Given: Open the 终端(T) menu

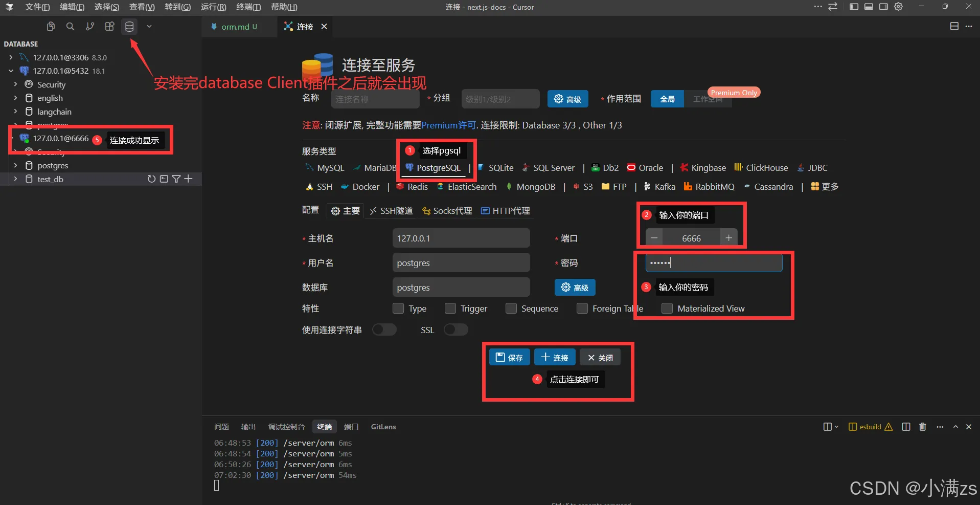Looking at the screenshot, I should [248, 7].
